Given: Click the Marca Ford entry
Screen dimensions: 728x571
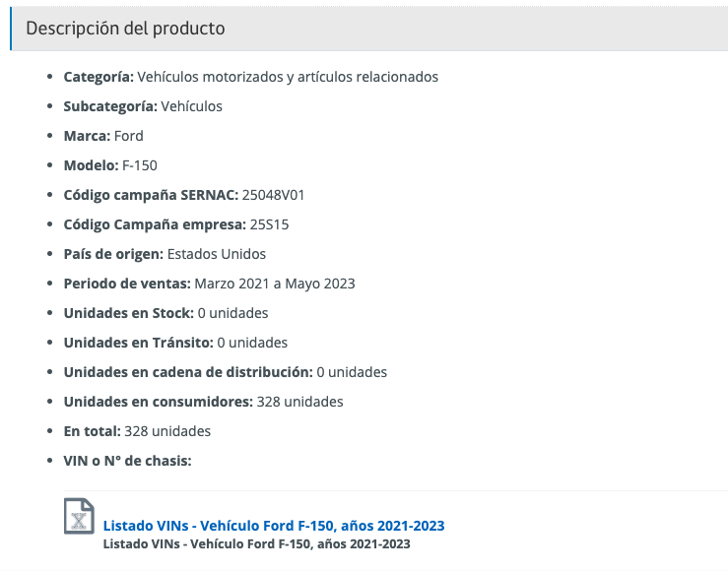Looking at the screenshot, I should click(103, 136).
